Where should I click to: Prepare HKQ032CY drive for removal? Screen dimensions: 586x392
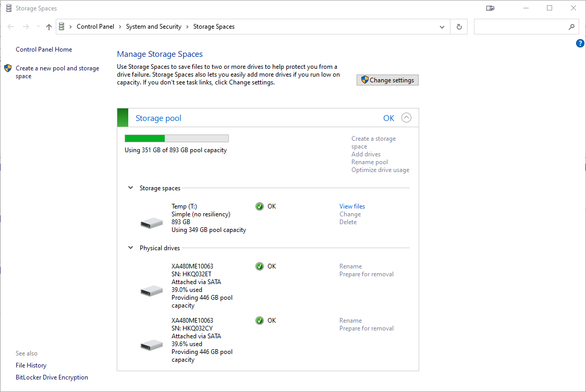click(x=366, y=328)
